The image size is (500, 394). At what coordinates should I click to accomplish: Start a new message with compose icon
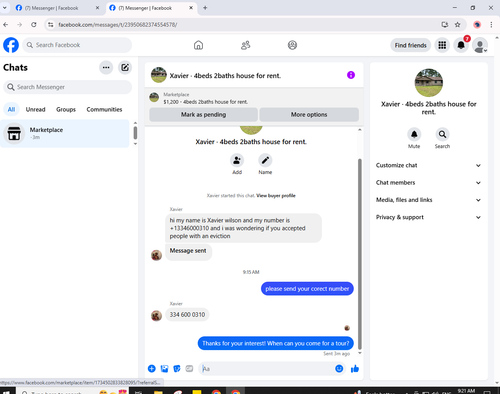[x=125, y=68]
